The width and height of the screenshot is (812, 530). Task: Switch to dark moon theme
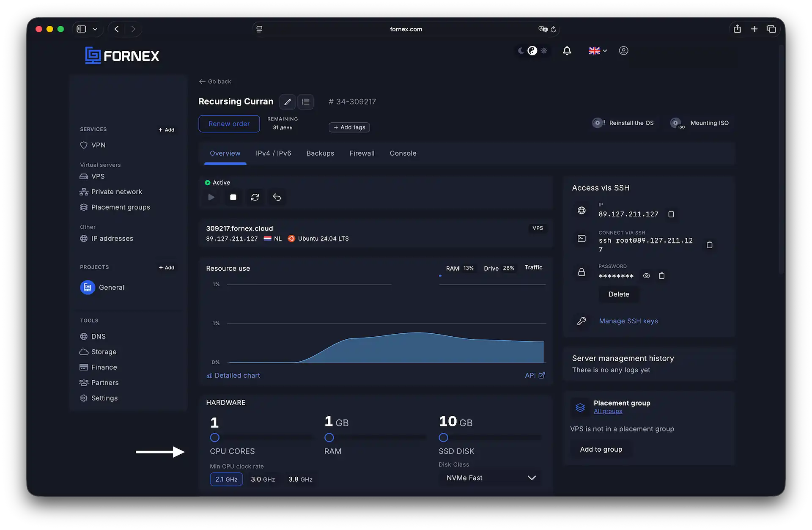tap(521, 51)
